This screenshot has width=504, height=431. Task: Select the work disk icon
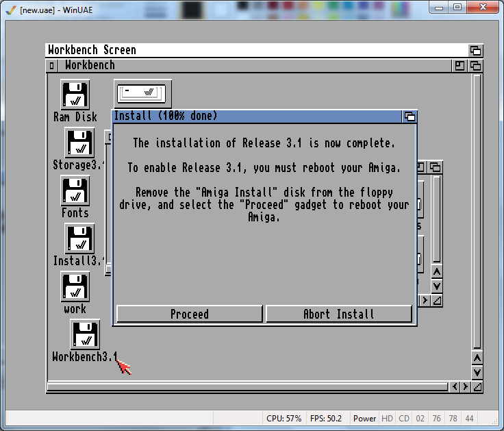pos(75,286)
